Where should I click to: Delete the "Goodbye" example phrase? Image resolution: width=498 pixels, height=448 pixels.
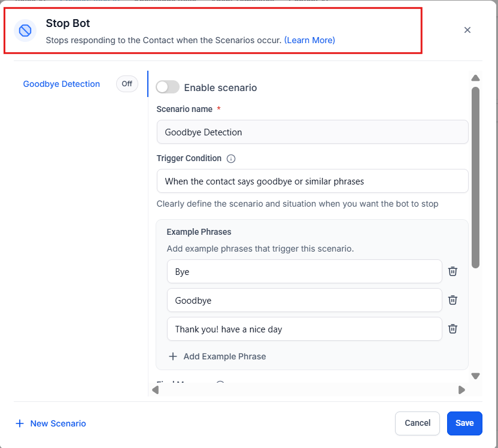[453, 300]
